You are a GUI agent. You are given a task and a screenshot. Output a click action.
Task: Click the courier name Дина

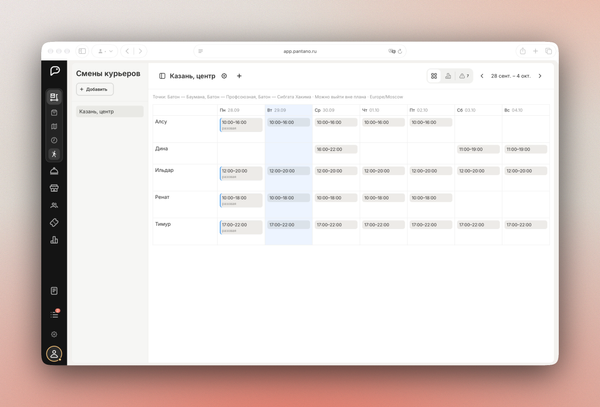click(x=161, y=148)
